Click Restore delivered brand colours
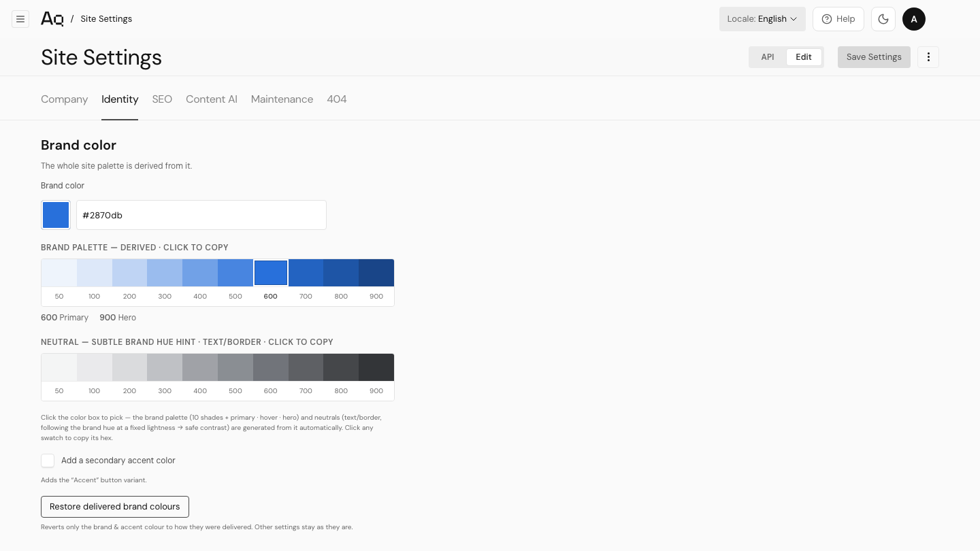This screenshot has height=551, width=980. (115, 507)
